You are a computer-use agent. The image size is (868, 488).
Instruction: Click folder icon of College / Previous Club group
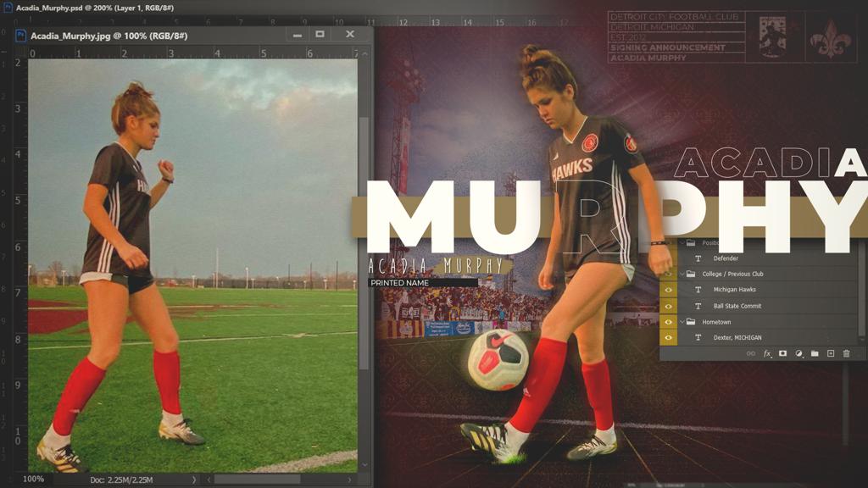click(x=691, y=274)
